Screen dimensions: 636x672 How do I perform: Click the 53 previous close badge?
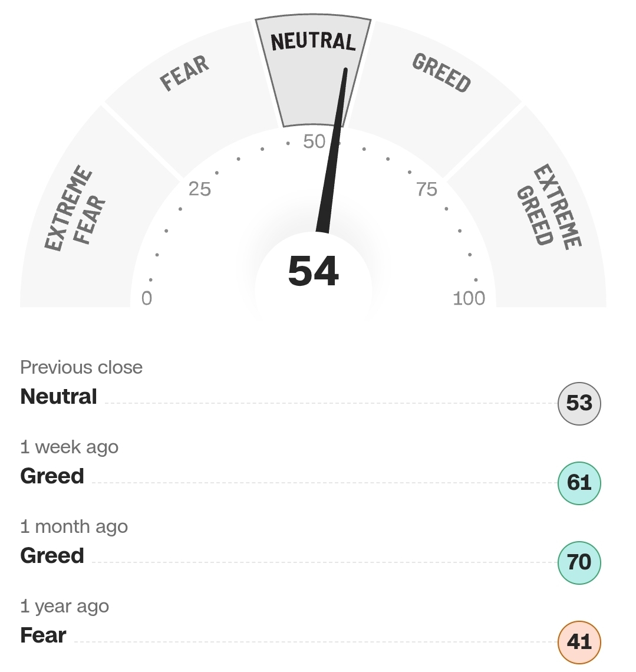(579, 404)
